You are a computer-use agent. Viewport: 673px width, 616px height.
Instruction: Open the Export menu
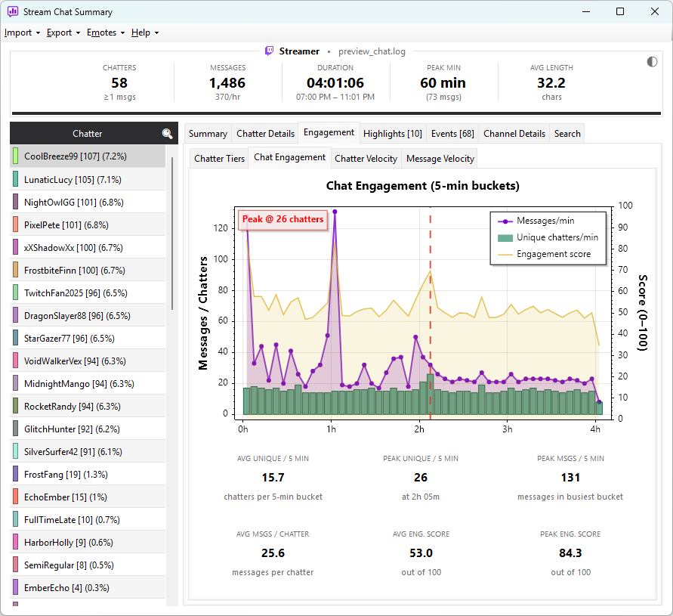click(63, 33)
